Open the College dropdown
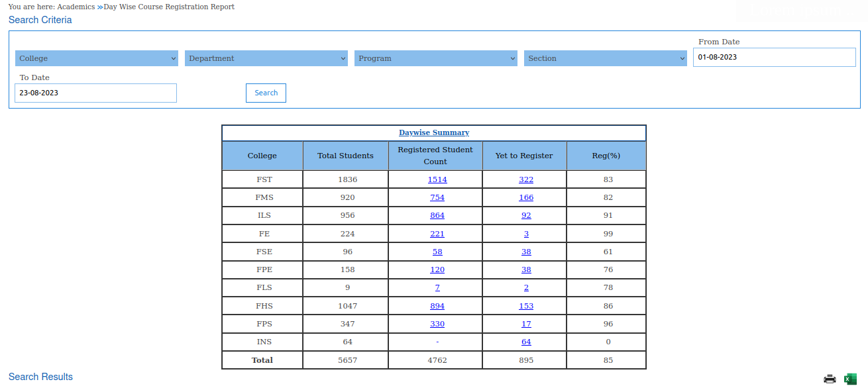Screen dimensions: 868x392 point(97,58)
